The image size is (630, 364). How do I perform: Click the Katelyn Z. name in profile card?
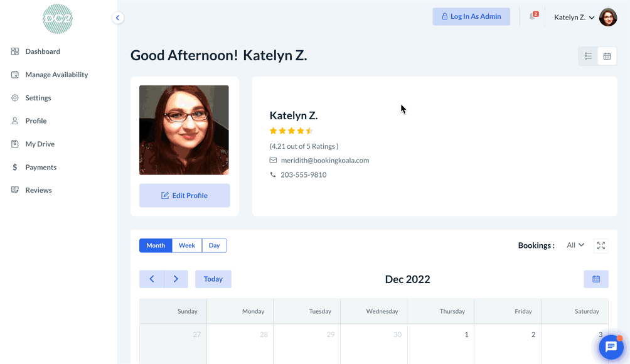click(294, 115)
